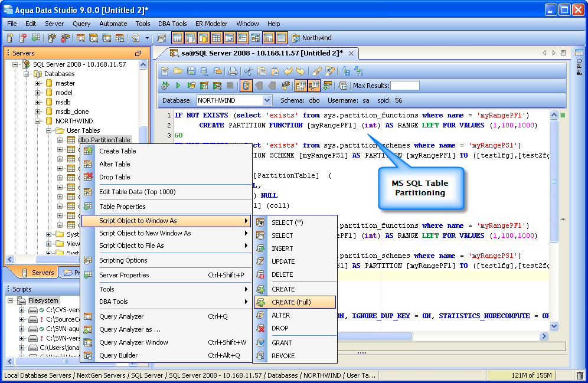Expand the msdb_clone database node

38,112
